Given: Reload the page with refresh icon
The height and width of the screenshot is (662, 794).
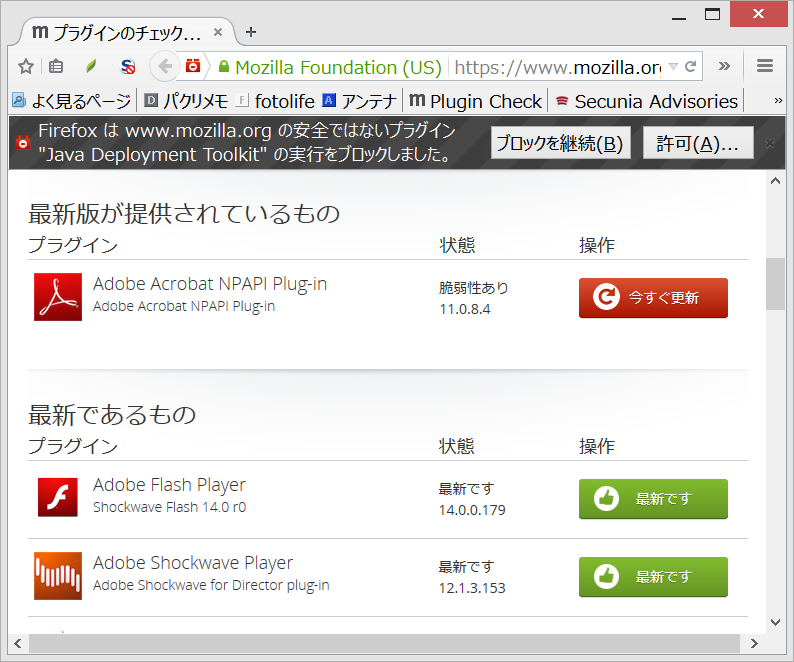Looking at the screenshot, I should pyautogui.click(x=691, y=66).
